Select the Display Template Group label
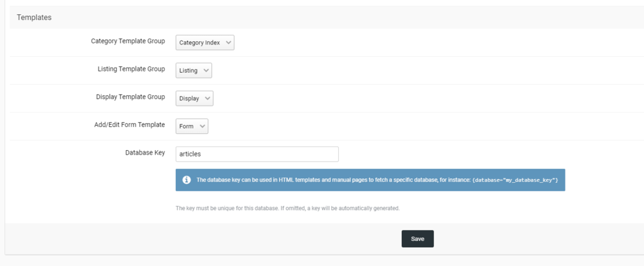Image resolution: width=644 pixels, height=266 pixels. [131, 97]
